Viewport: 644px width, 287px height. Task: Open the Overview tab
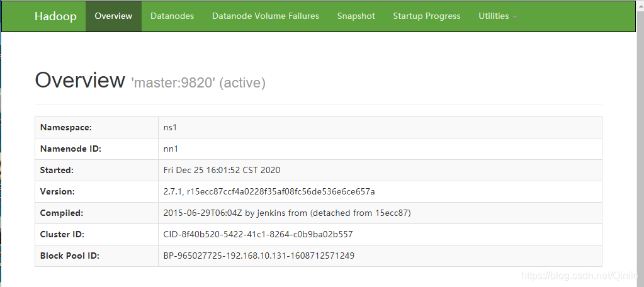[113, 16]
